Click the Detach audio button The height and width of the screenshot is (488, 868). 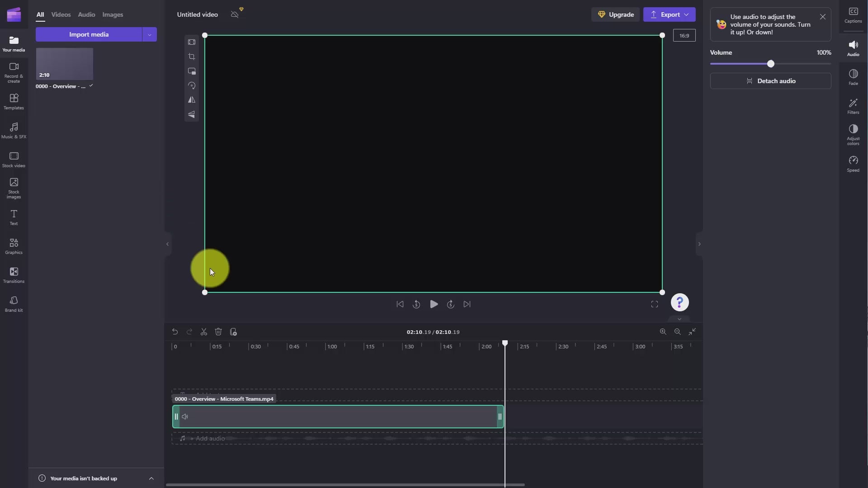pyautogui.click(x=770, y=81)
